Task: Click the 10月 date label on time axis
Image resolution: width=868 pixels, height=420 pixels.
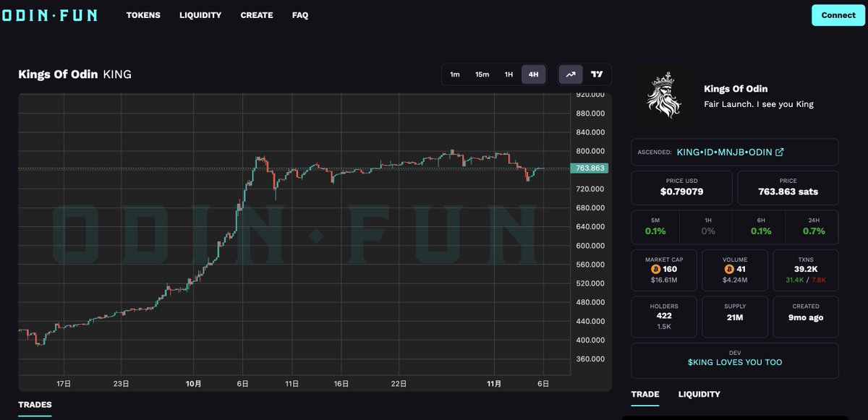Action: 193,384
